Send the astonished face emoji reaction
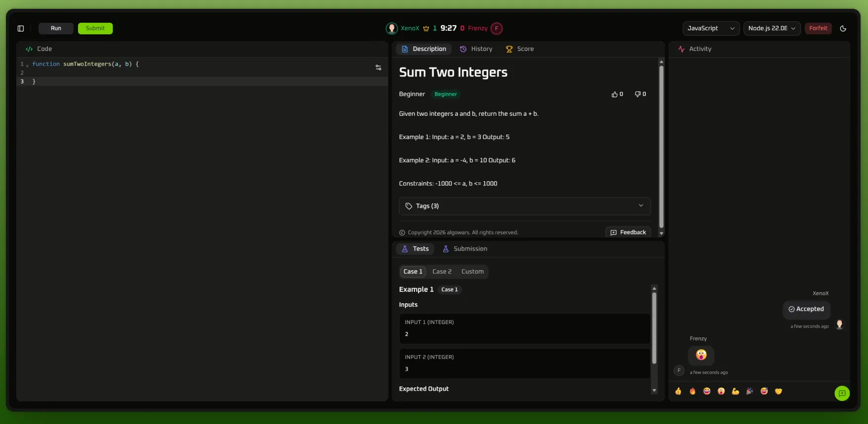The image size is (868, 424). click(721, 391)
